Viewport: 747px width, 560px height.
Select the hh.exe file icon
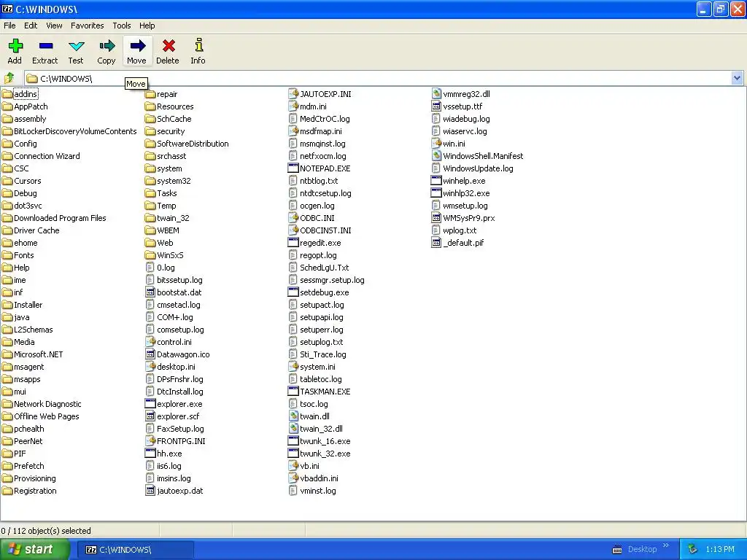click(150, 454)
